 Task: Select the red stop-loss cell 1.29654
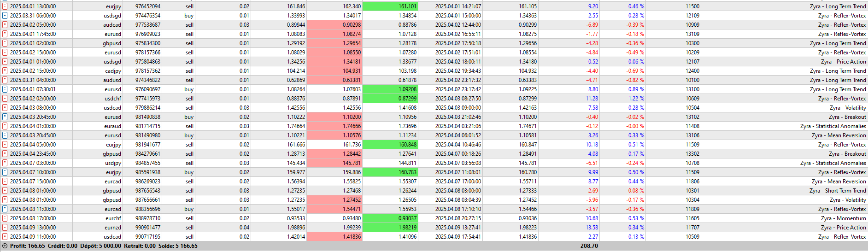tap(334, 43)
